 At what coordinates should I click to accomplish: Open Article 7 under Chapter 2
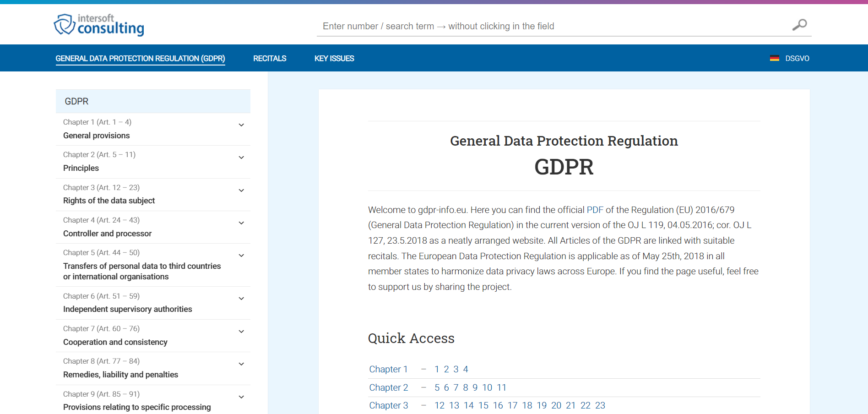(x=456, y=387)
